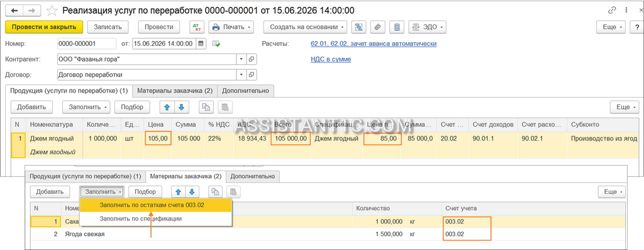Viewport: 644px width, 250px height.
Task: Open Договор record with the open icon
Action: [252, 75]
